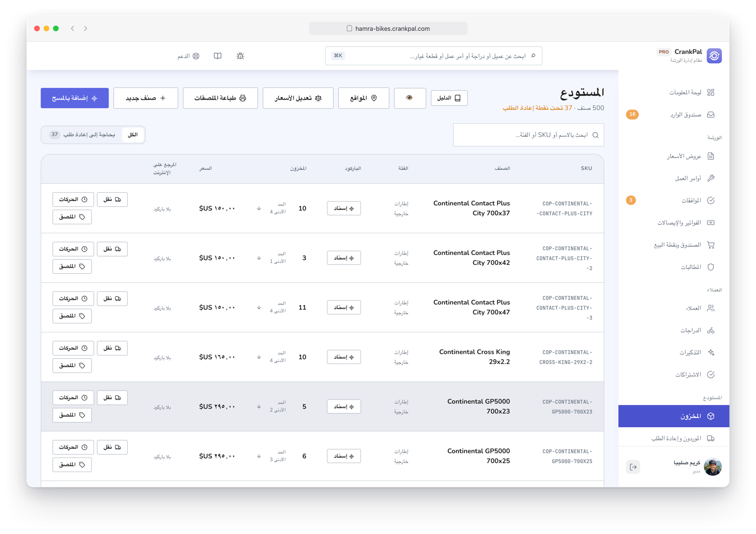This screenshot has width=756, height=534.
Task: Toggle the eye visibility button in the toolbar
Action: [x=410, y=98]
